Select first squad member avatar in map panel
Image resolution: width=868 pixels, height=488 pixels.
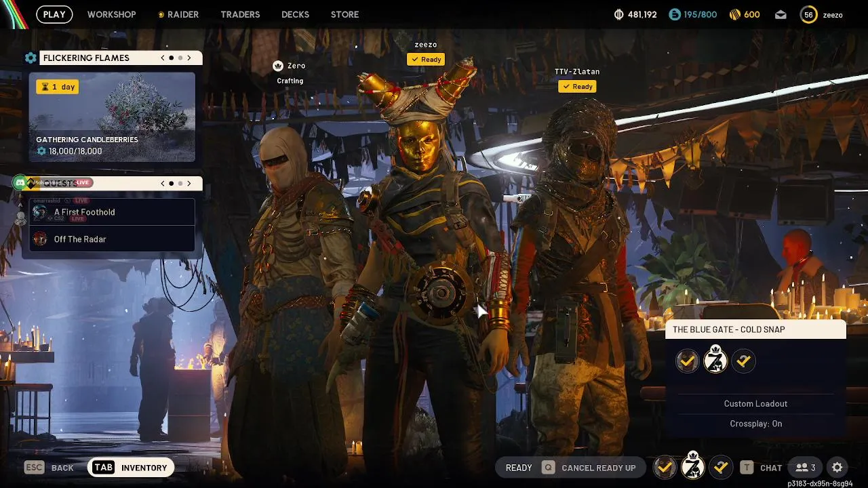tap(687, 361)
